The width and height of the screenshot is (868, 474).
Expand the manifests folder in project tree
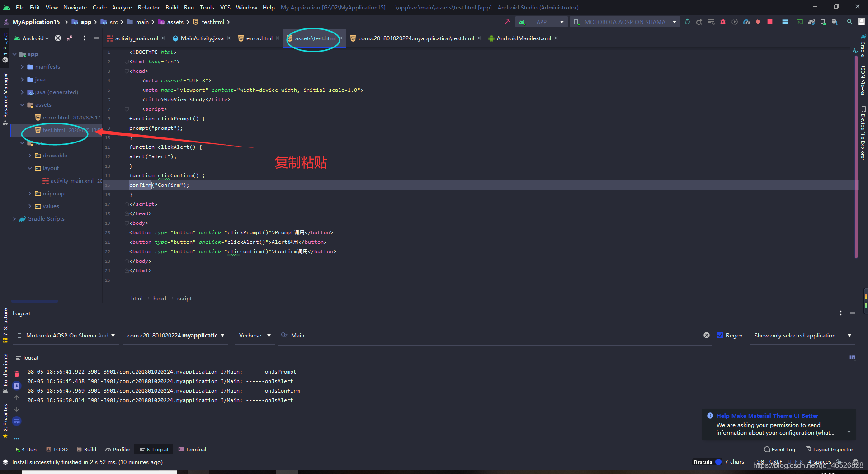pyautogui.click(x=22, y=67)
